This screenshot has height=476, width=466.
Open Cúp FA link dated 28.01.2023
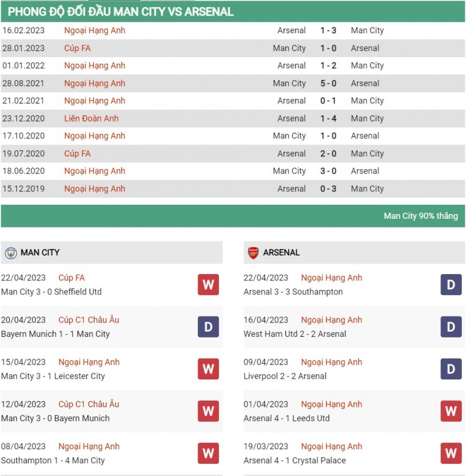coord(77,48)
